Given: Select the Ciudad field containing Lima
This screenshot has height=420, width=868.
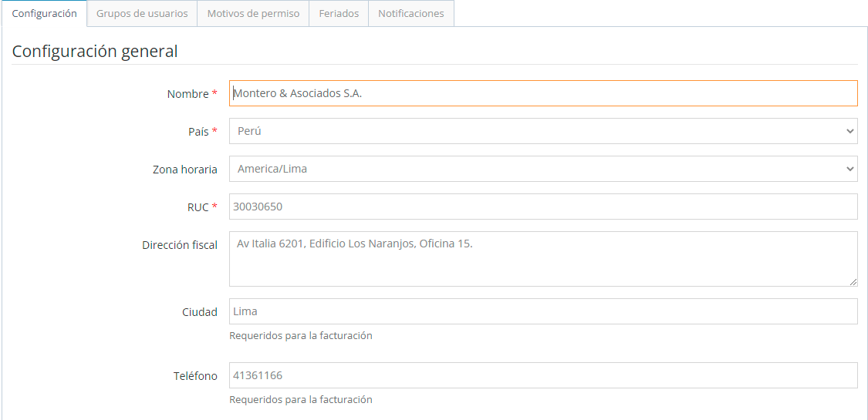Looking at the screenshot, I should click(x=543, y=311).
